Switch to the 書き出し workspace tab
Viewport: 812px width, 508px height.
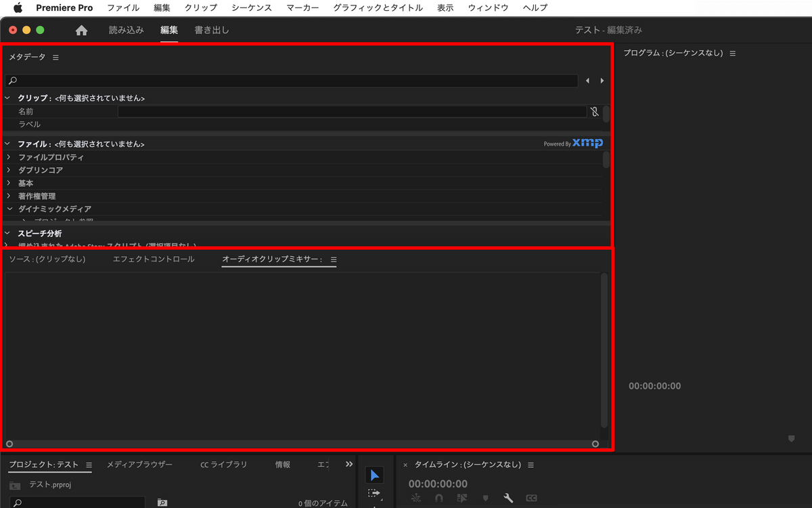(x=212, y=30)
